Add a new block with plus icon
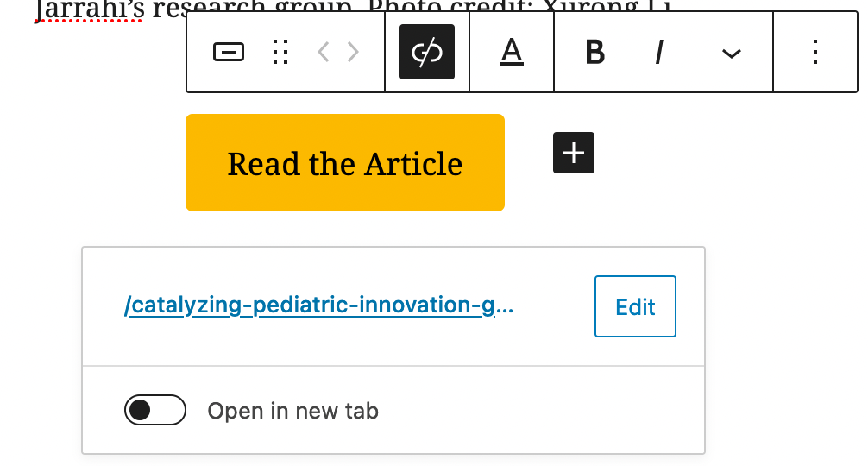 (574, 153)
